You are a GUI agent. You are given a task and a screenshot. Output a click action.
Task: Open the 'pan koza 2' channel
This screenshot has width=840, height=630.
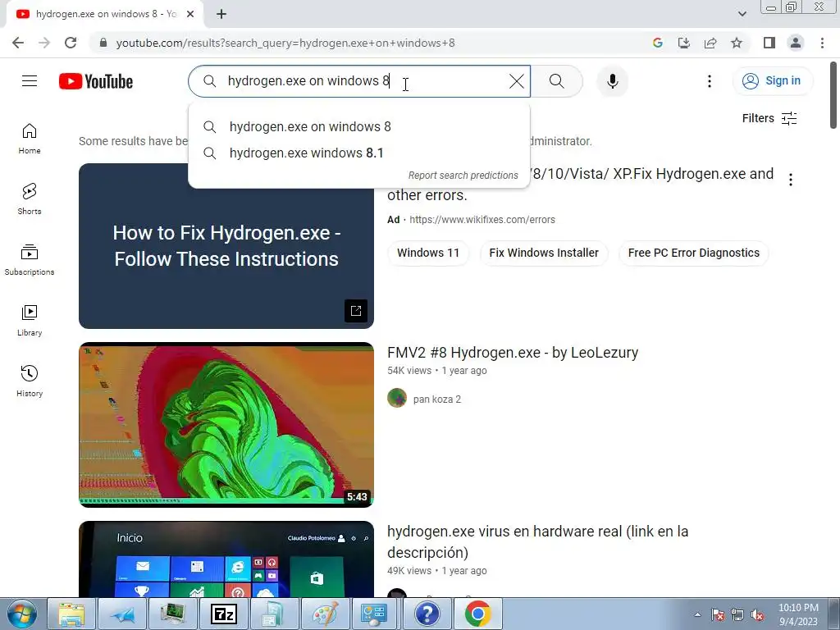click(436, 399)
